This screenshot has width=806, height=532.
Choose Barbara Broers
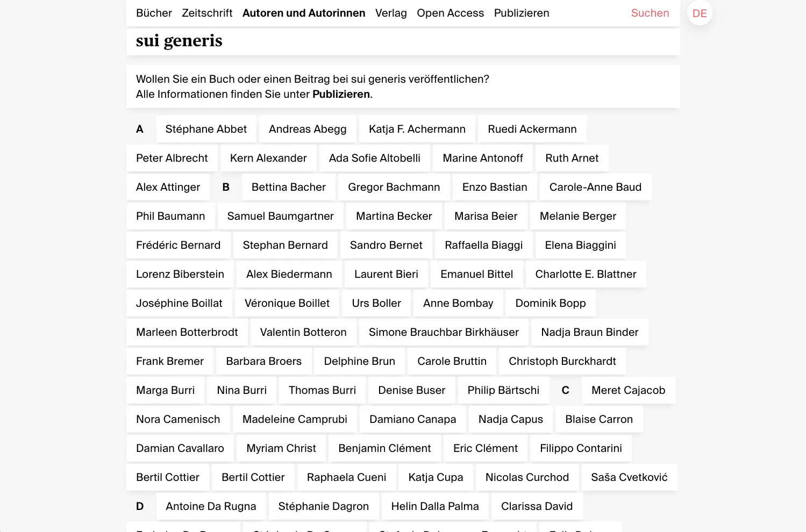pos(264,361)
